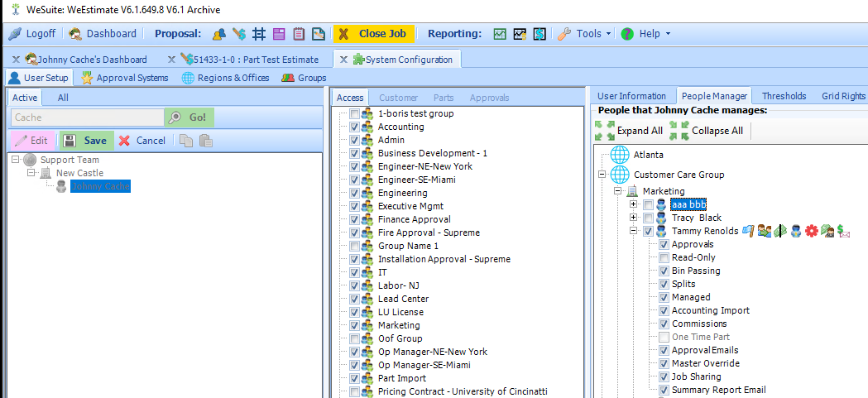Close Johnny Cache's Dashboard tab
This screenshot has width=868, height=398.
pos(16,60)
